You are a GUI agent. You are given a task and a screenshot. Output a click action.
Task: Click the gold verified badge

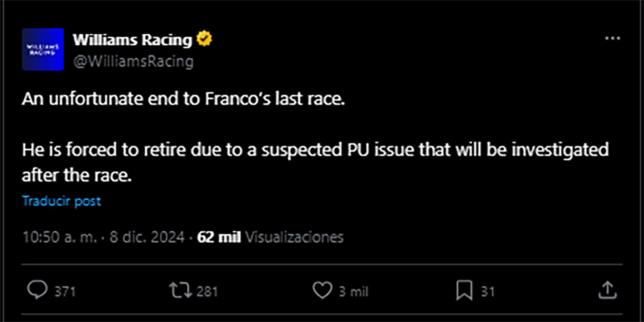coord(204,39)
